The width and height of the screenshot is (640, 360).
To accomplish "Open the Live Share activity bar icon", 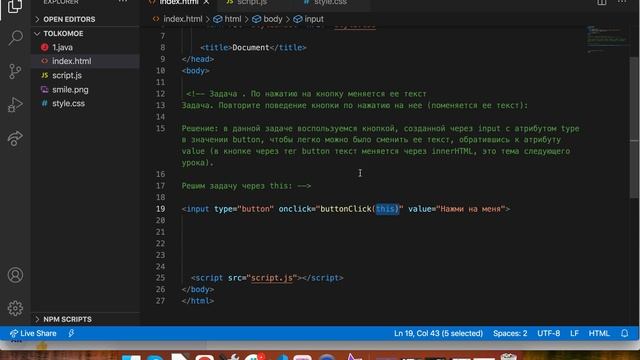I will click(x=15, y=138).
